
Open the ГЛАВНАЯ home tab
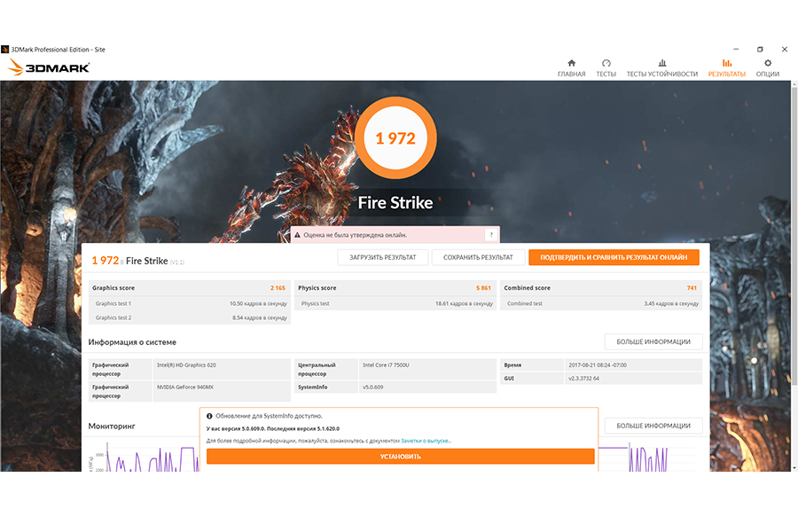(x=571, y=68)
